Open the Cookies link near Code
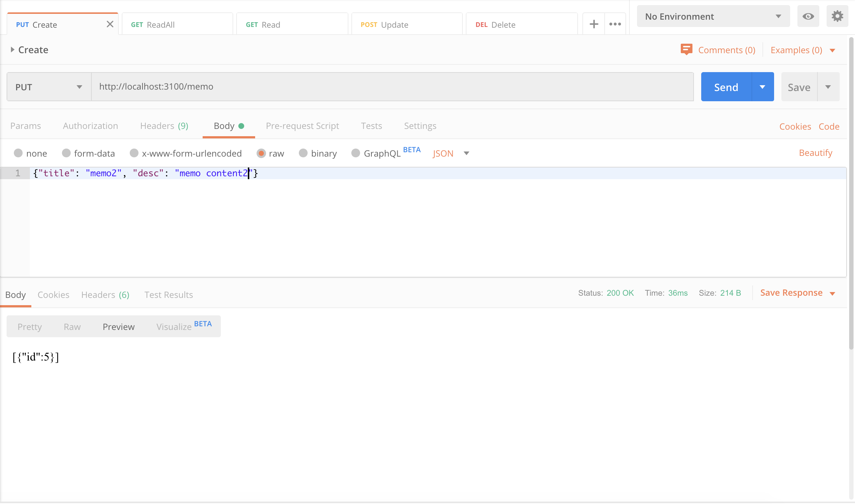Screen dimensions: 855x504 [x=795, y=126]
